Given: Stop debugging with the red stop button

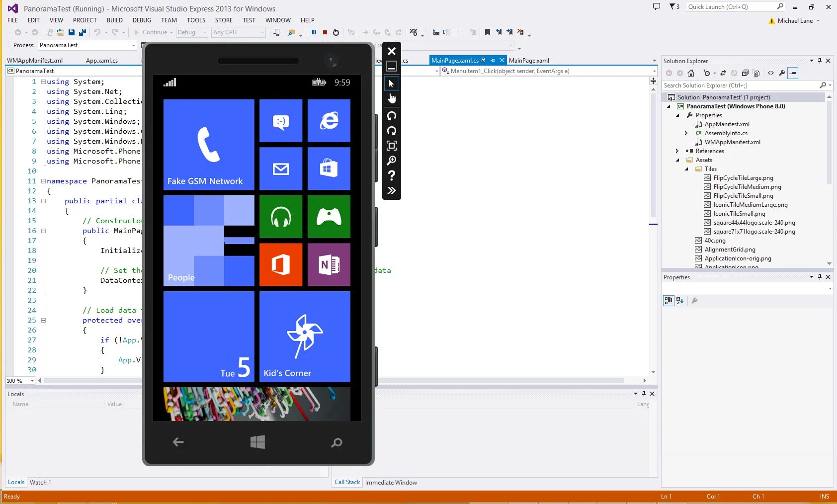Looking at the screenshot, I should (x=325, y=32).
